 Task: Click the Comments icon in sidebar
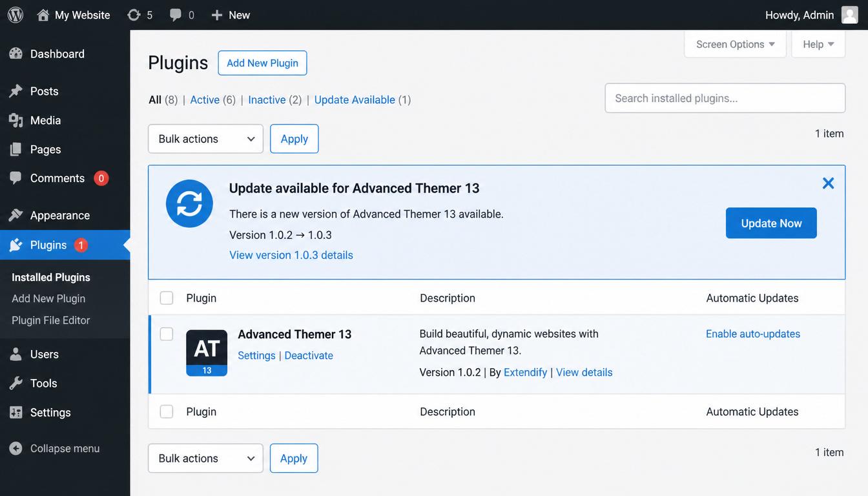16,178
